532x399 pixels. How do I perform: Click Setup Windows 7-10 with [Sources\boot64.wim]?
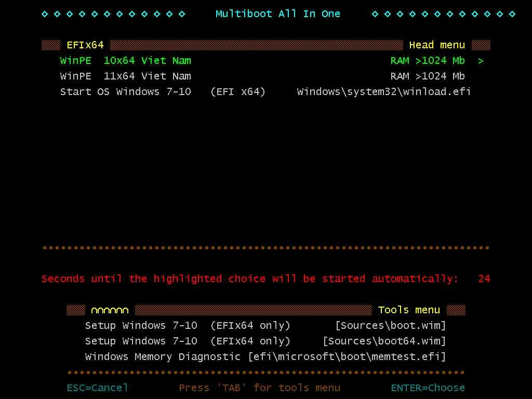pos(188,341)
